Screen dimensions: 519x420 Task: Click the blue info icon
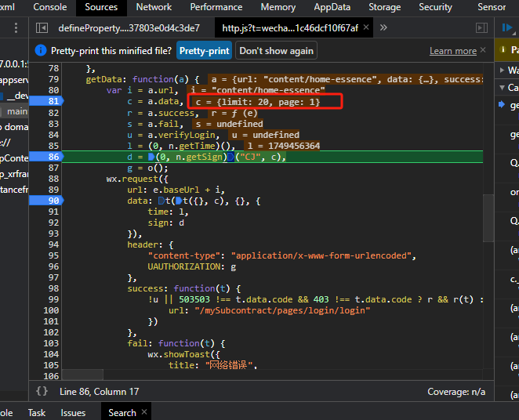point(41,51)
